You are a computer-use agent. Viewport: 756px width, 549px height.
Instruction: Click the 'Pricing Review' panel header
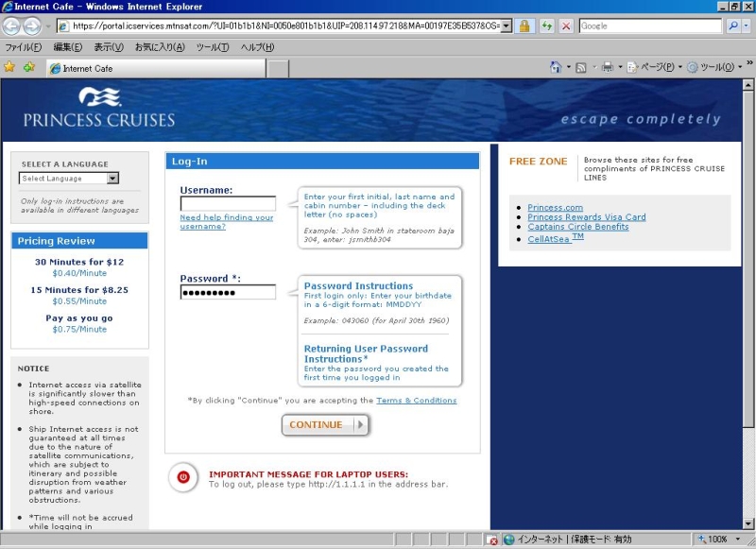pyautogui.click(x=79, y=241)
